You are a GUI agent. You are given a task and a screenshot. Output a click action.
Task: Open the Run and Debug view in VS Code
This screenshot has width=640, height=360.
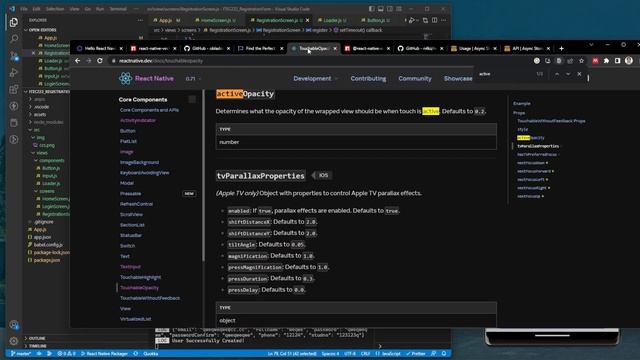pyautogui.click(x=13, y=73)
